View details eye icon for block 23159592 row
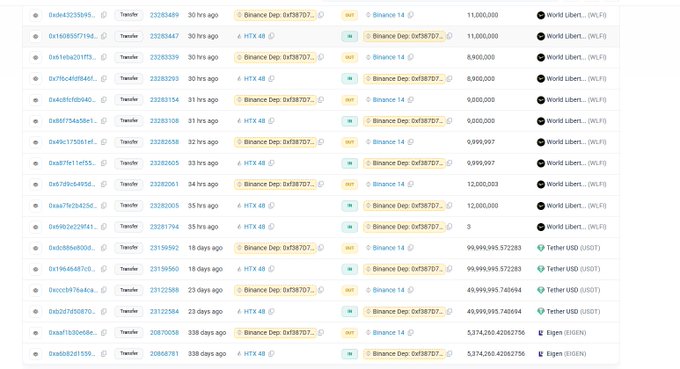Image resolution: width=680 pixels, height=369 pixels. pos(36,248)
